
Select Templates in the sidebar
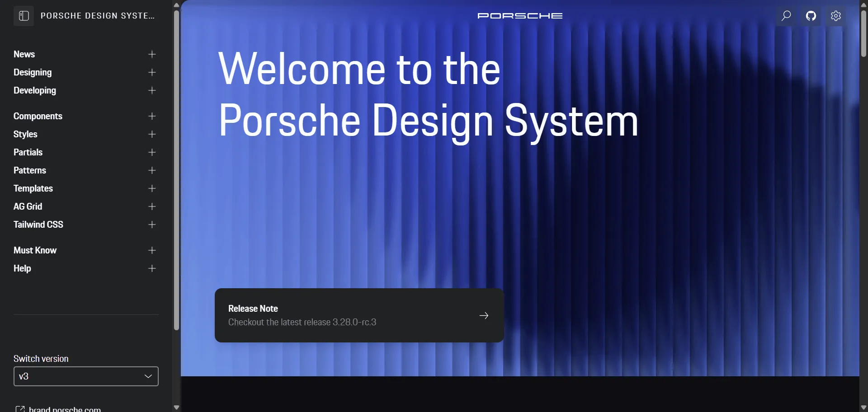point(33,188)
